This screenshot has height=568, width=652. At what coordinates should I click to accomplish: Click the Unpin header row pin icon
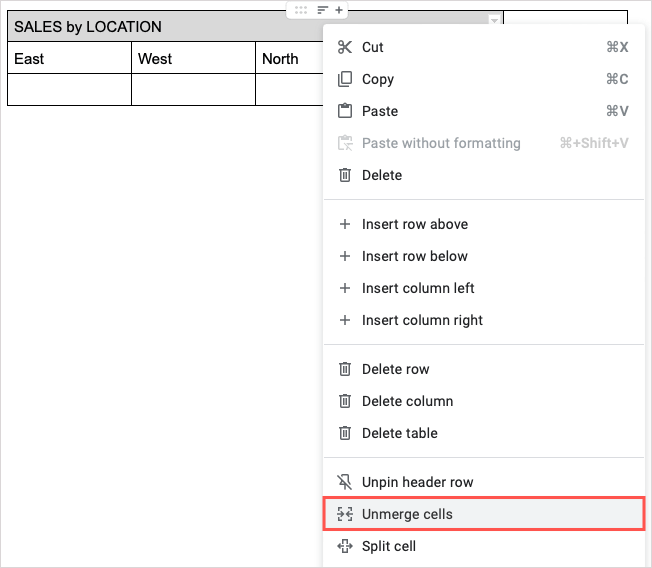[345, 482]
